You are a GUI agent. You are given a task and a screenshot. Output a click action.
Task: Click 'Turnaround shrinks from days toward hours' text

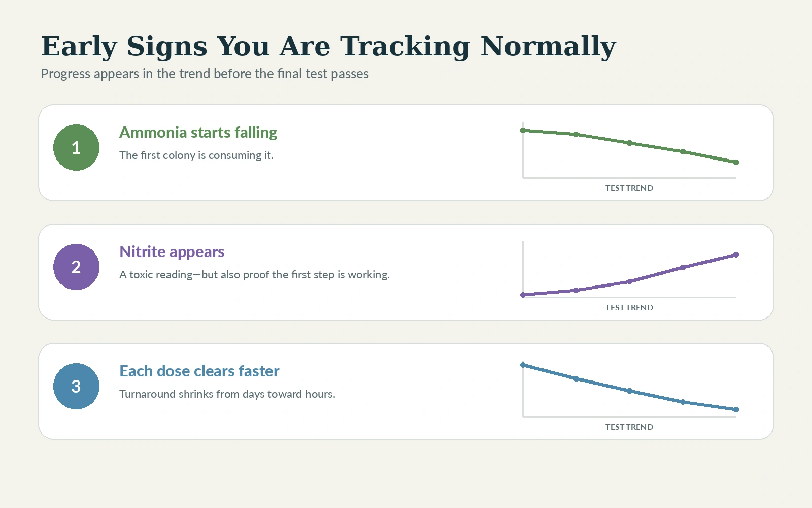(x=227, y=394)
